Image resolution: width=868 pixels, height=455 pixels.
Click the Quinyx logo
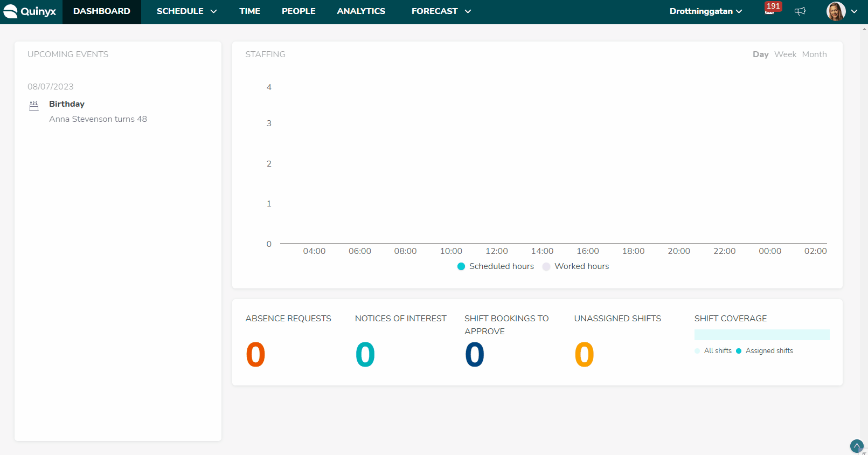click(30, 11)
